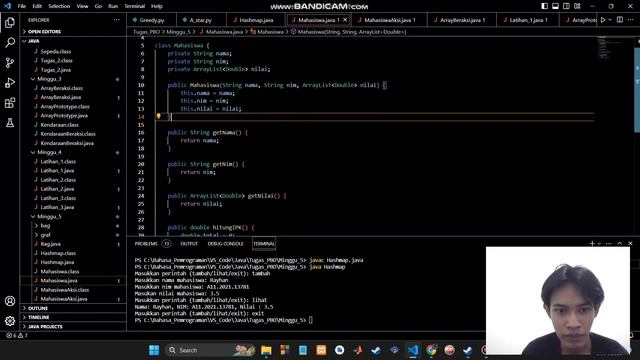Viewport: 640px width, 360px height.
Task: Click the Run Java play button
Action: point(603,20)
